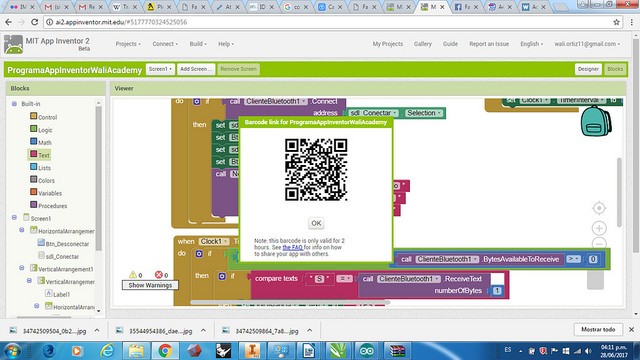The width and height of the screenshot is (640, 360).
Task: Collapse VerticalArrangement1 tree node
Action: [22, 268]
